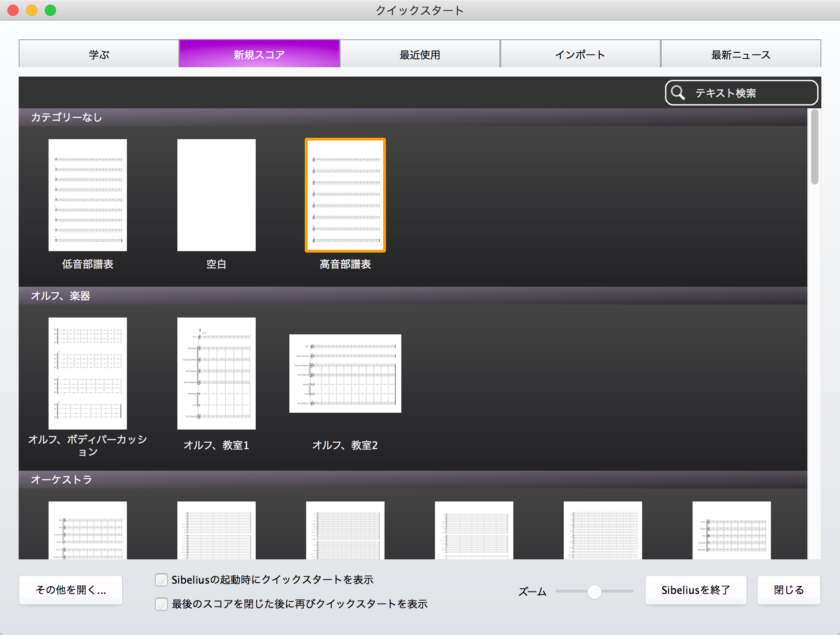840x635 pixels.
Task: Click the ズーム slider handle
Action: pyautogui.click(x=595, y=592)
